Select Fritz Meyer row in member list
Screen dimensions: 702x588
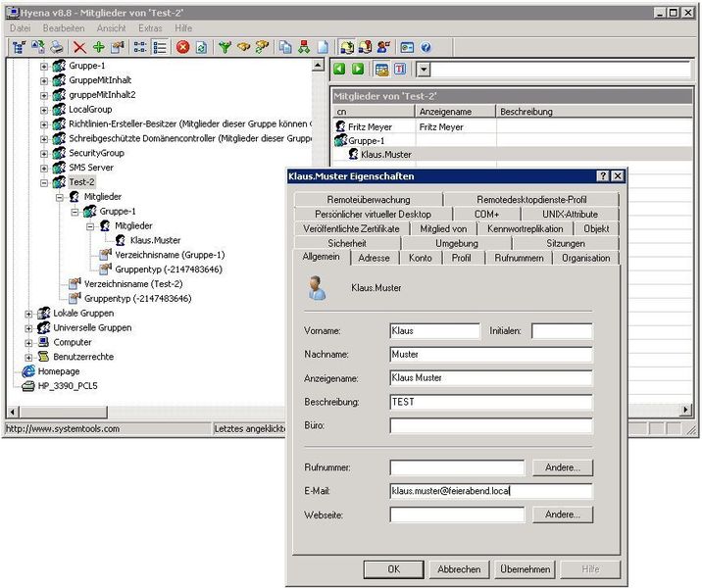pyautogui.click(x=512, y=127)
